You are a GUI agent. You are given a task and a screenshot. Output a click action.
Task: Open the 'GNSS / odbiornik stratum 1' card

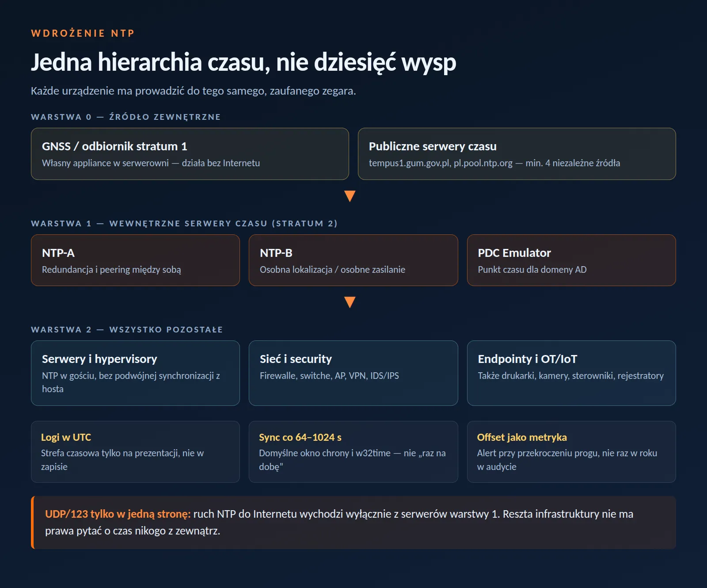[190, 154]
